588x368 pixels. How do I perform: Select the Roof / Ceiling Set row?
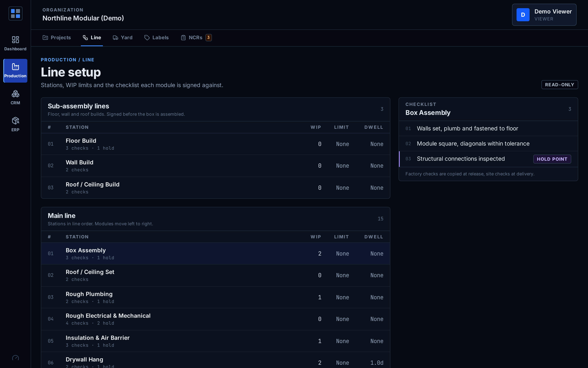coord(216,275)
